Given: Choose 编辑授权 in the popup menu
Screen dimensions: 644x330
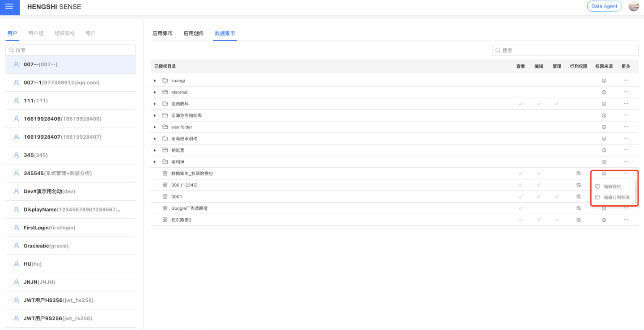Looking at the screenshot, I should (612, 186).
